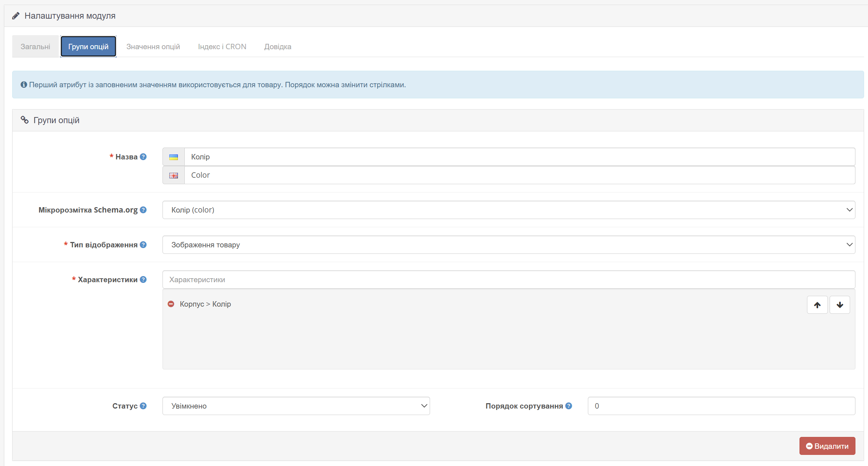This screenshot has width=868, height=466.
Task: Expand the Статус dropdown showing Увімкнено
Action: pyautogui.click(x=296, y=406)
